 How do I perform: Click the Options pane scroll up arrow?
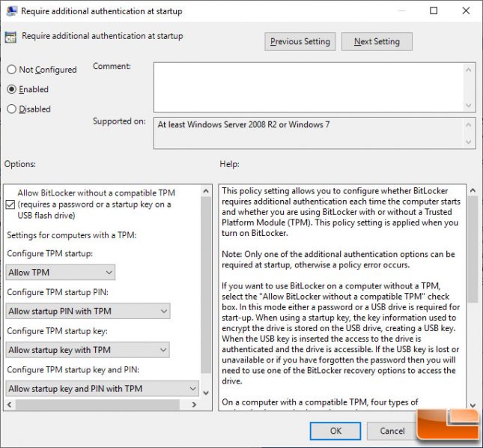(206, 191)
